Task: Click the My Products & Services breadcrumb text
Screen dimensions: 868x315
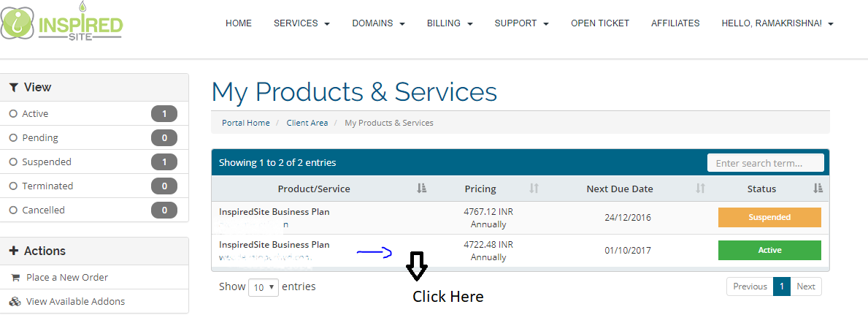Action: 389,123
